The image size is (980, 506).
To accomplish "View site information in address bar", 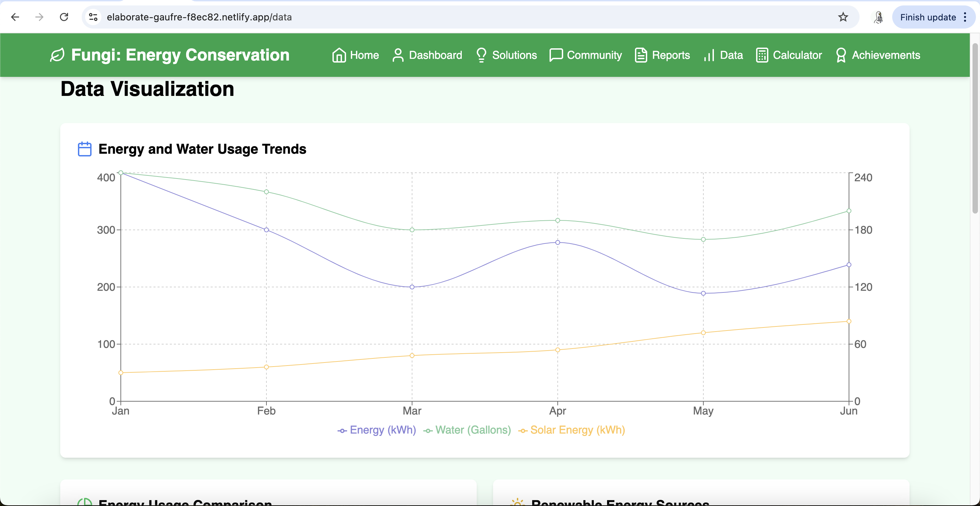I will click(x=93, y=17).
